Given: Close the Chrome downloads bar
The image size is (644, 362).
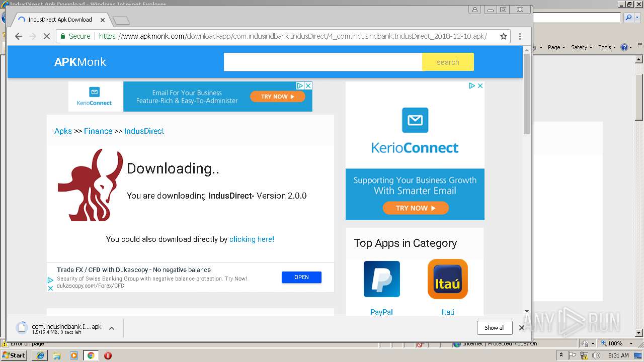Looking at the screenshot, I should 521,328.
